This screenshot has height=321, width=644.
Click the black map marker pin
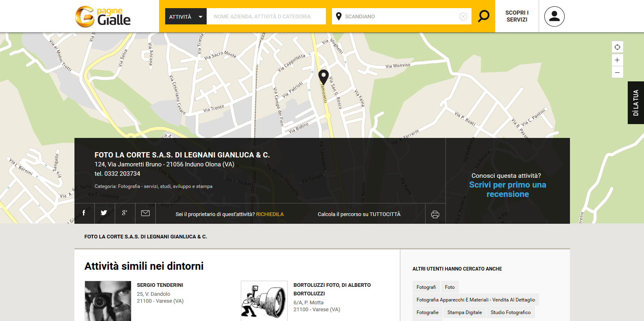tap(323, 77)
